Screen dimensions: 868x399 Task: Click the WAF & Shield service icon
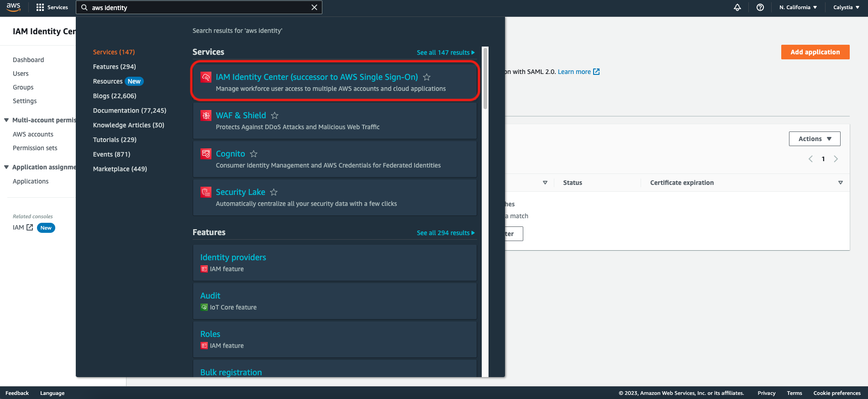pos(206,115)
